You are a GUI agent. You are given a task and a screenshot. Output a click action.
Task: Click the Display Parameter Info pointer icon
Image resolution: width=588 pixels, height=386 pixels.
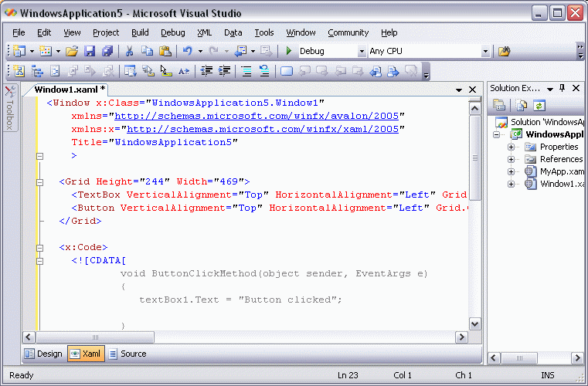tap(166, 71)
